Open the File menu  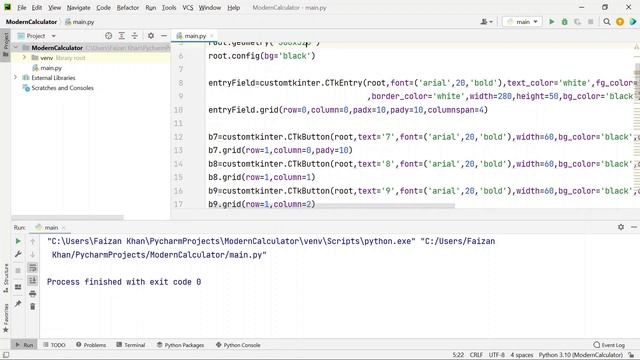(x=22, y=7)
